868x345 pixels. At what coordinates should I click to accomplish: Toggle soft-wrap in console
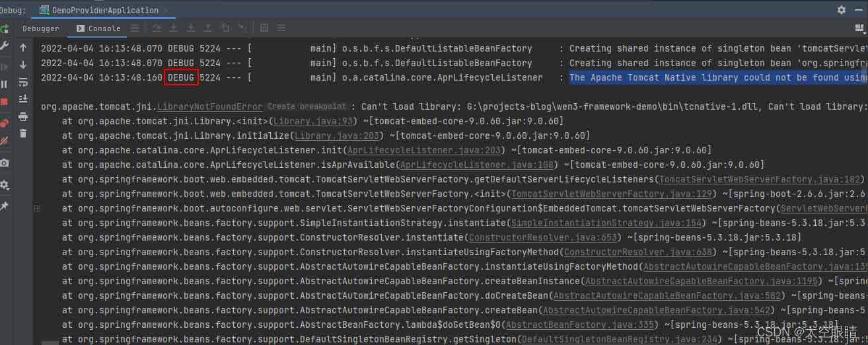pyautogui.click(x=23, y=82)
